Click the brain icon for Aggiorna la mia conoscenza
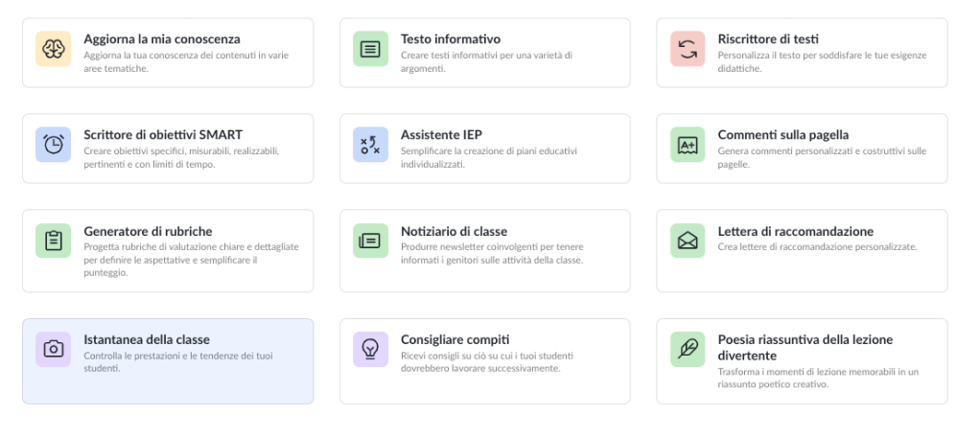This screenshot has width=980, height=438. point(54,49)
